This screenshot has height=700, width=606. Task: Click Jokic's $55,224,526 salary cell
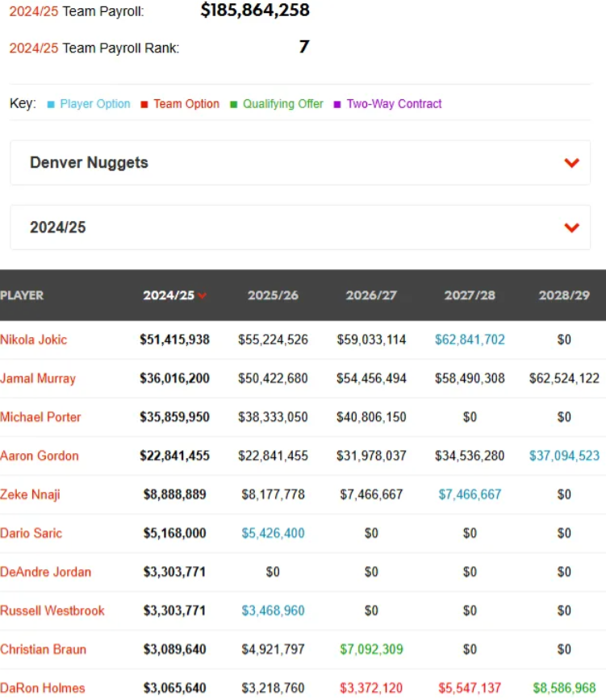pos(273,340)
